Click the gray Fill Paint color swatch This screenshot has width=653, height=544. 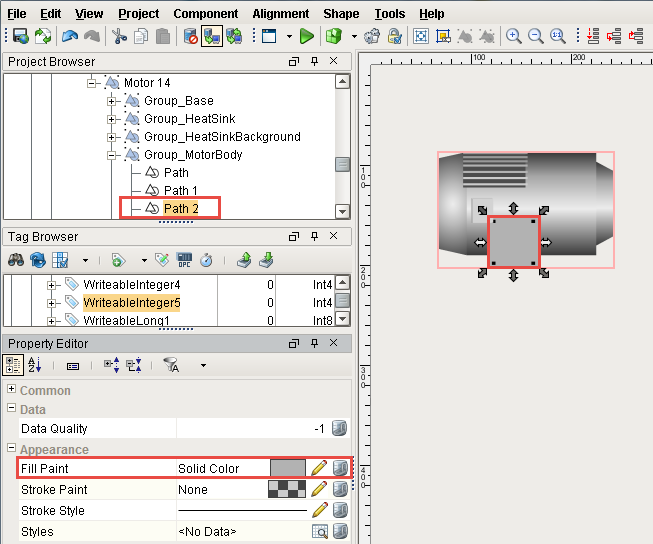point(288,468)
